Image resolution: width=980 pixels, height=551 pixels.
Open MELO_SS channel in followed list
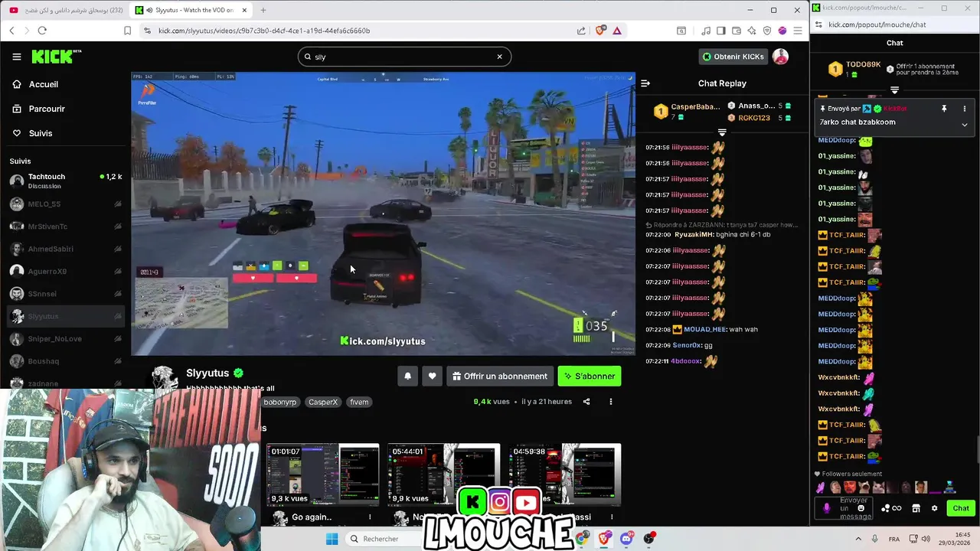click(65, 204)
